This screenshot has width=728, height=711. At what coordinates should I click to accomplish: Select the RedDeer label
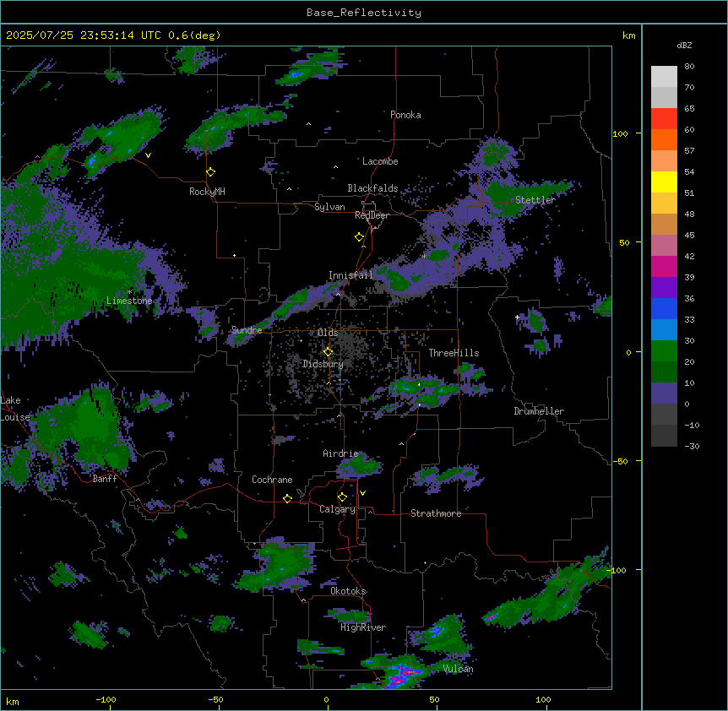coord(372,215)
